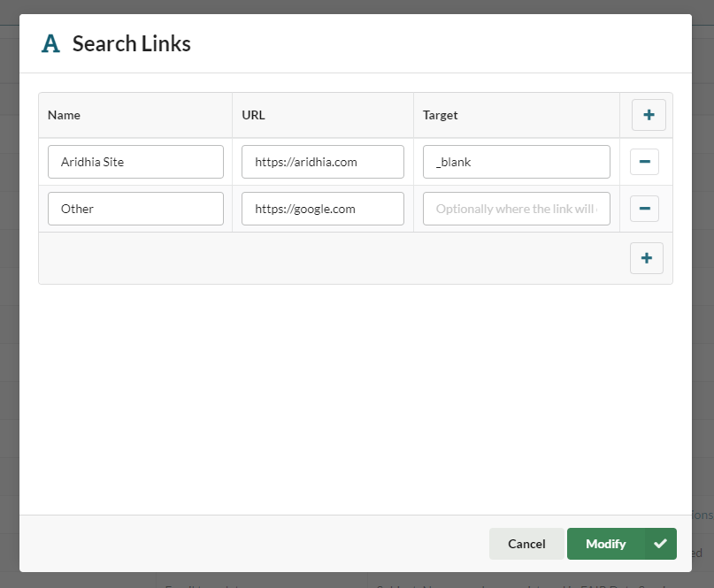714x588 pixels.
Task: Remove the Aridhia Site row with minus
Action: [x=644, y=162]
